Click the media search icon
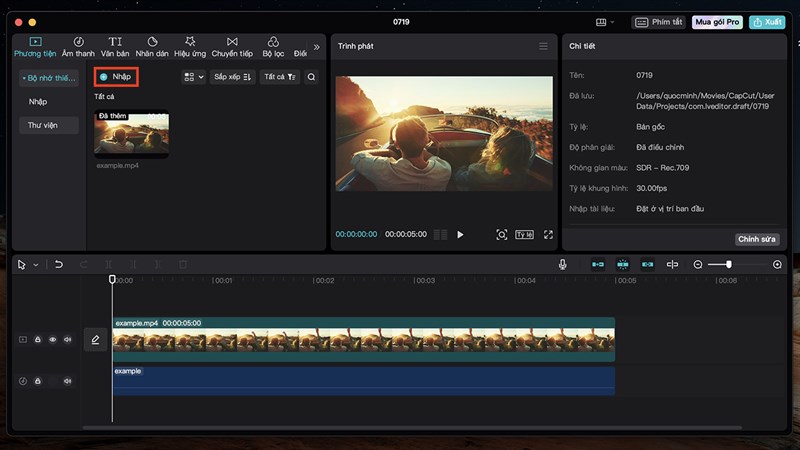 (x=311, y=77)
